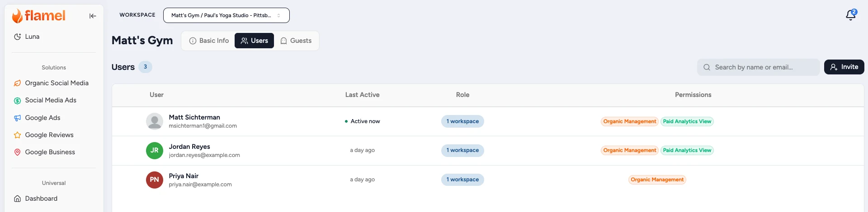
Task: Open Luna in the sidebar
Action: (x=32, y=37)
